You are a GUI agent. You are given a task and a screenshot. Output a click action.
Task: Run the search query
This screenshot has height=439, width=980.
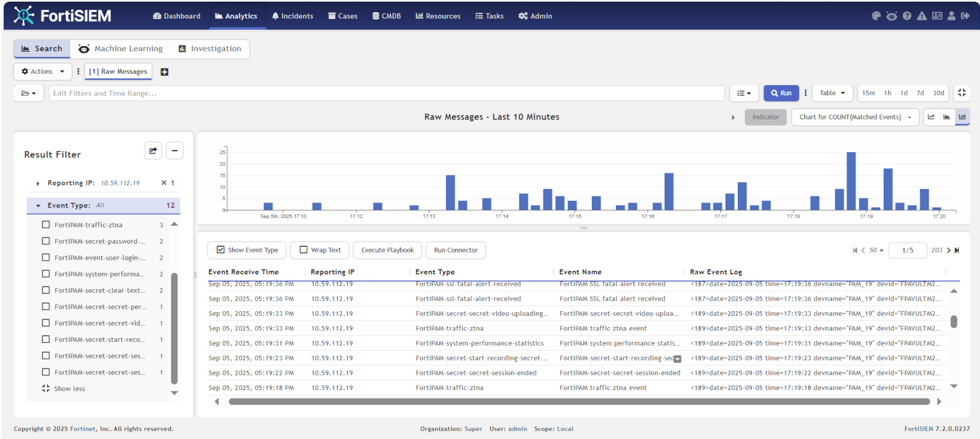[x=781, y=93]
